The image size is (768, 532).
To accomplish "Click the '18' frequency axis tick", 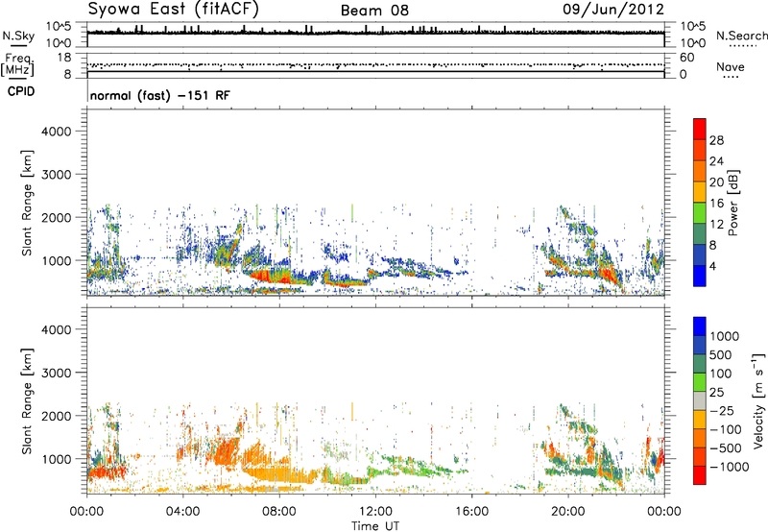I will [x=64, y=58].
